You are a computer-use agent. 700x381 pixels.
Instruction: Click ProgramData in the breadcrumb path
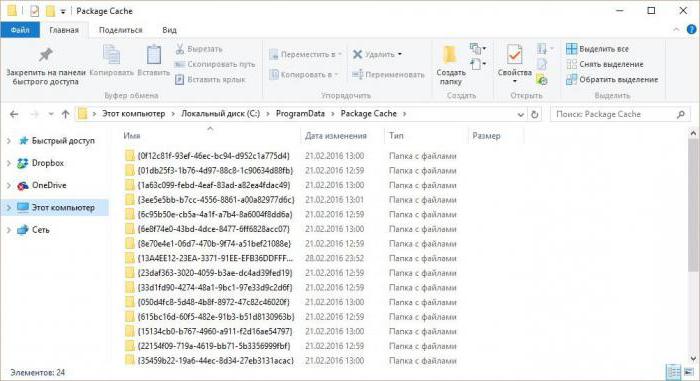click(x=300, y=113)
